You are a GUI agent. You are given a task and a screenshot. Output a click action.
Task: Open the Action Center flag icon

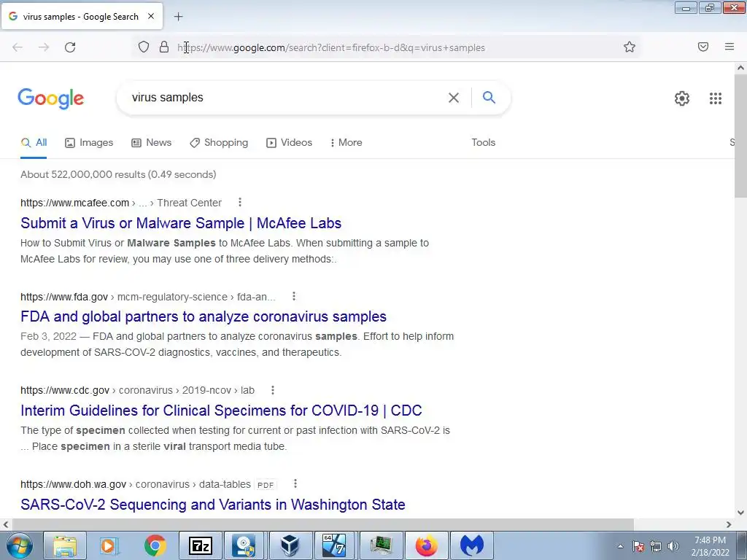click(x=638, y=546)
